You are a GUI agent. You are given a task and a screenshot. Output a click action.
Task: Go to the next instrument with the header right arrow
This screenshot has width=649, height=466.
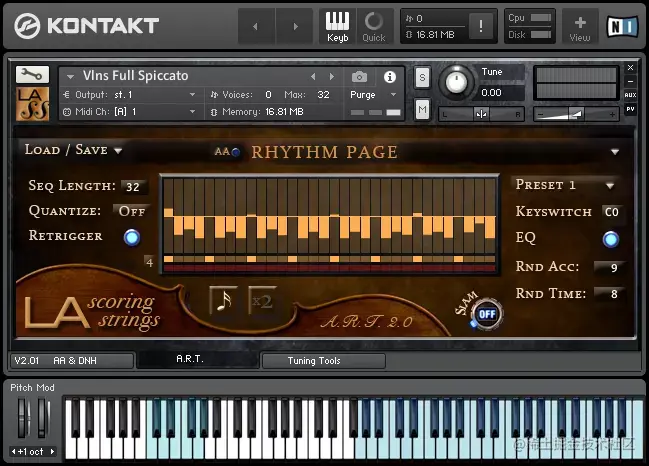click(x=295, y=26)
